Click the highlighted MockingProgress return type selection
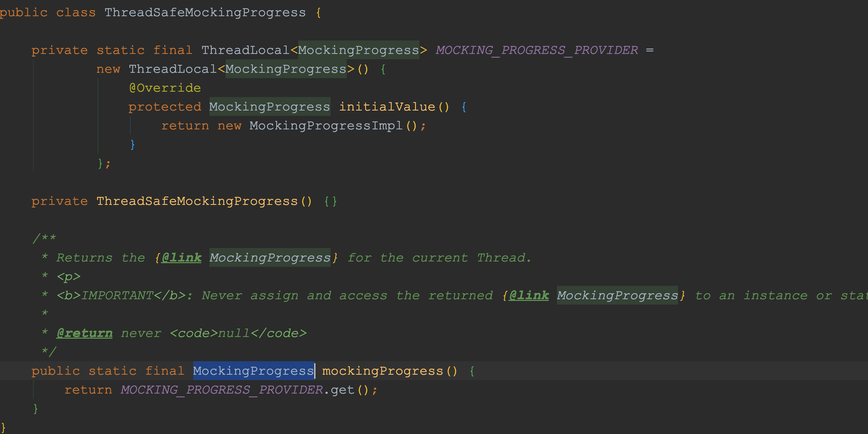The image size is (868, 434). point(253,371)
